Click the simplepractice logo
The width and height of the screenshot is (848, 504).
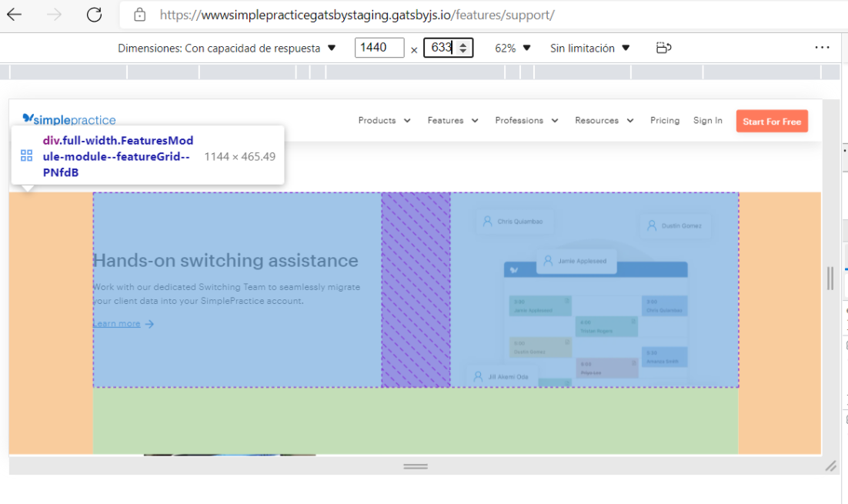68,120
